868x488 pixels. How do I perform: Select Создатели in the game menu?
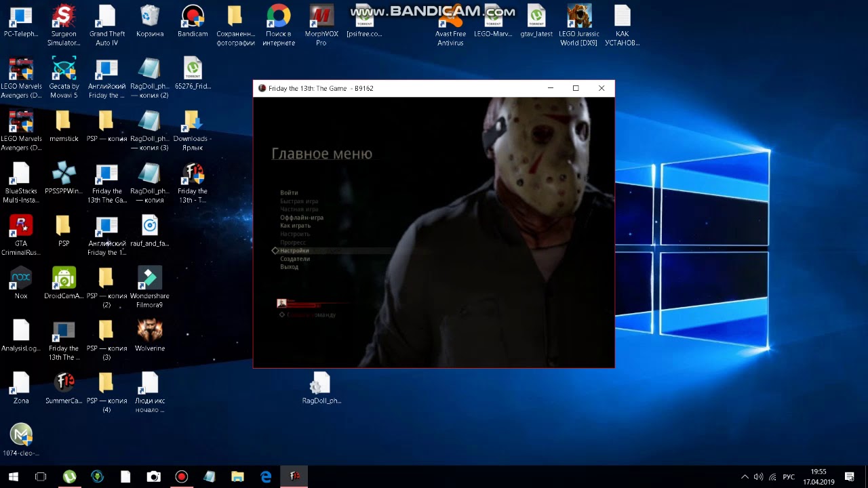[x=295, y=259]
